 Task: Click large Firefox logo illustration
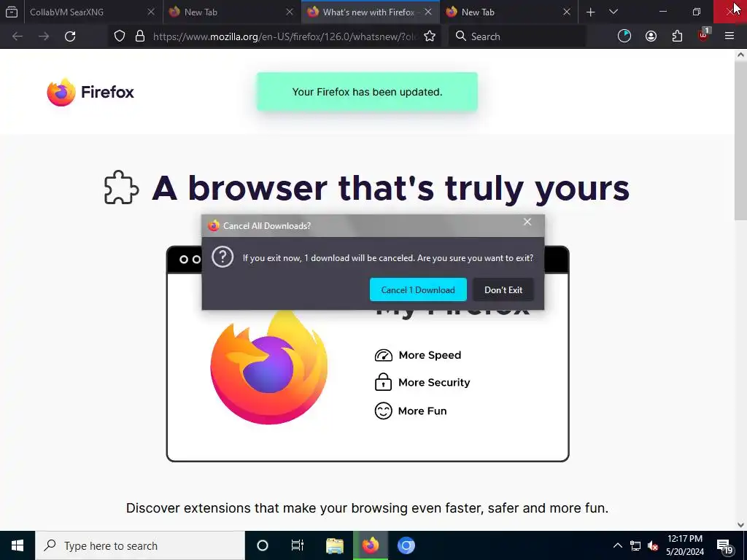pos(269,367)
